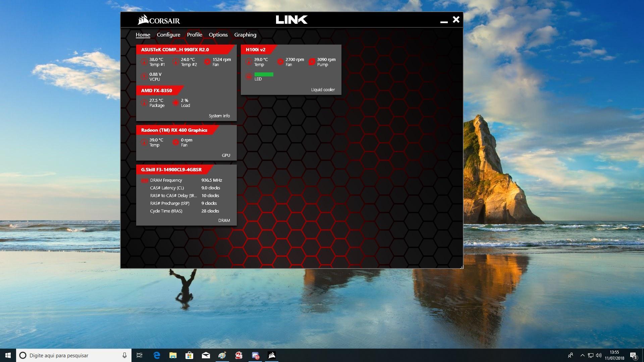Click the H100i v2 Temp icon
The width and height of the screenshot is (644, 362).
[249, 62]
